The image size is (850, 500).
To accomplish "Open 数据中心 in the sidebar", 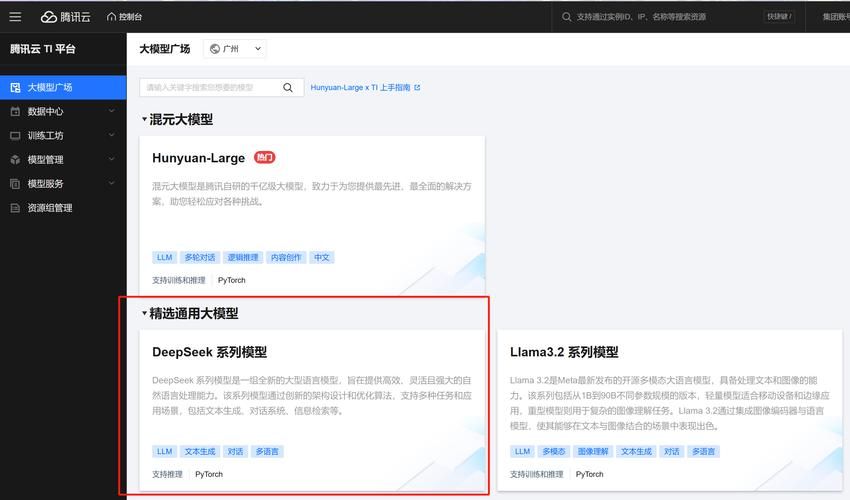I will 63,111.
